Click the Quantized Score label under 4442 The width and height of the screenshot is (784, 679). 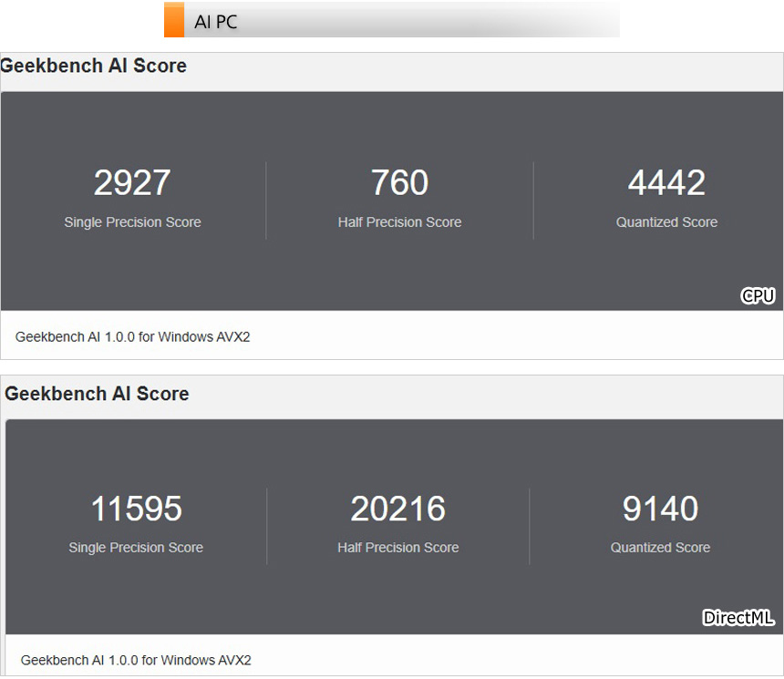click(x=666, y=222)
